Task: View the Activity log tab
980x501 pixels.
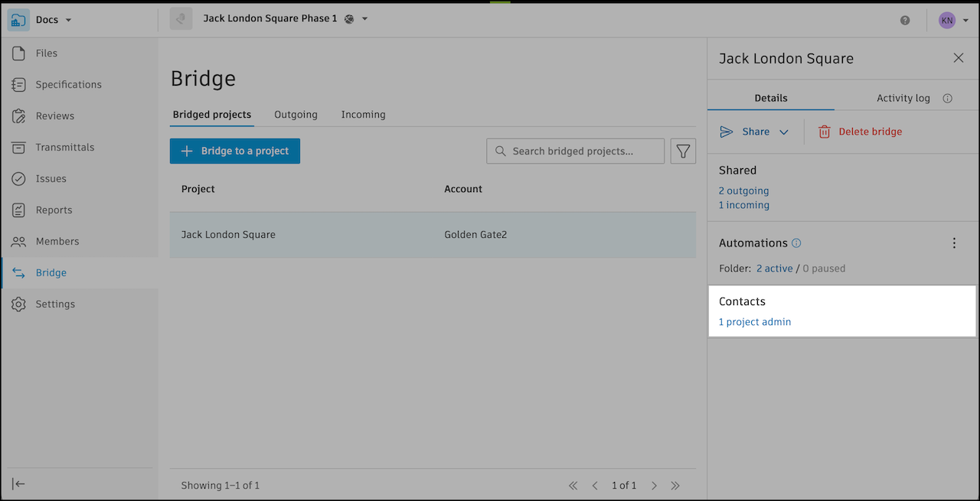Action: pyautogui.click(x=904, y=98)
